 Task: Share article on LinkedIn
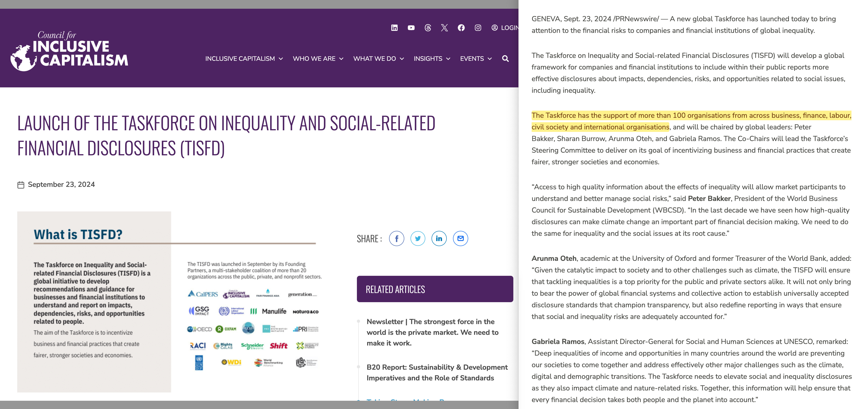click(x=439, y=238)
